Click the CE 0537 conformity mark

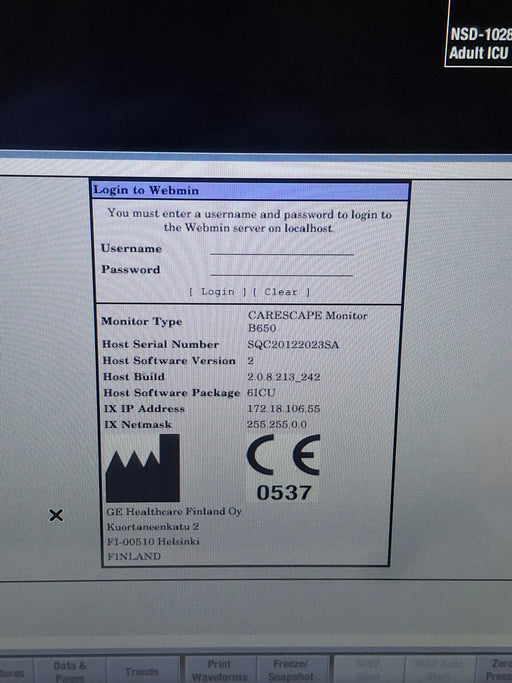pyautogui.click(x=283, y=468)
